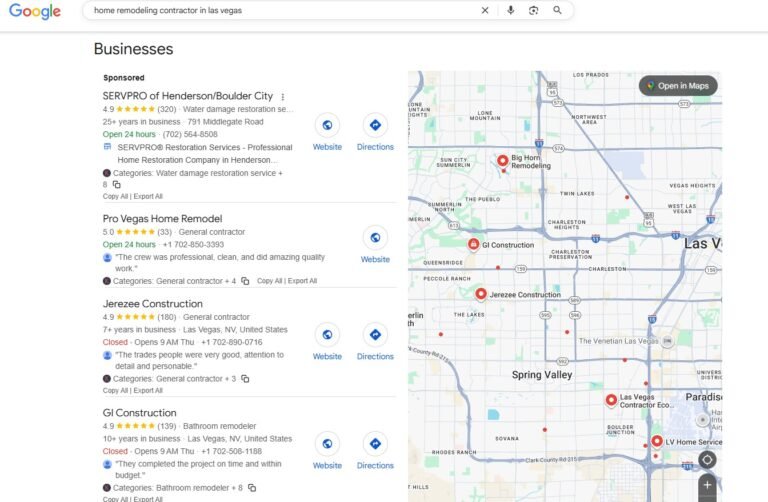Screen dimensions: 768x502
Task: Open Pro Vegas Home Remodel website
Action: pos(375,238)
